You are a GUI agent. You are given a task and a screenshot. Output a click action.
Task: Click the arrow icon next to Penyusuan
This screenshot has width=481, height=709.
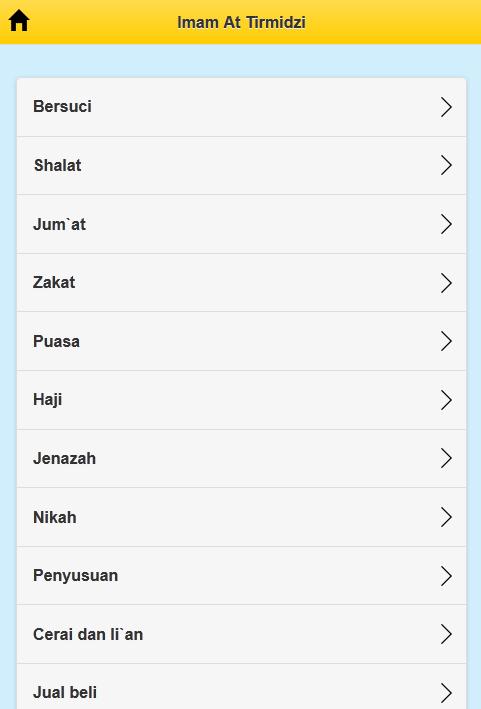pyautogui.click(x=446, y=576)
